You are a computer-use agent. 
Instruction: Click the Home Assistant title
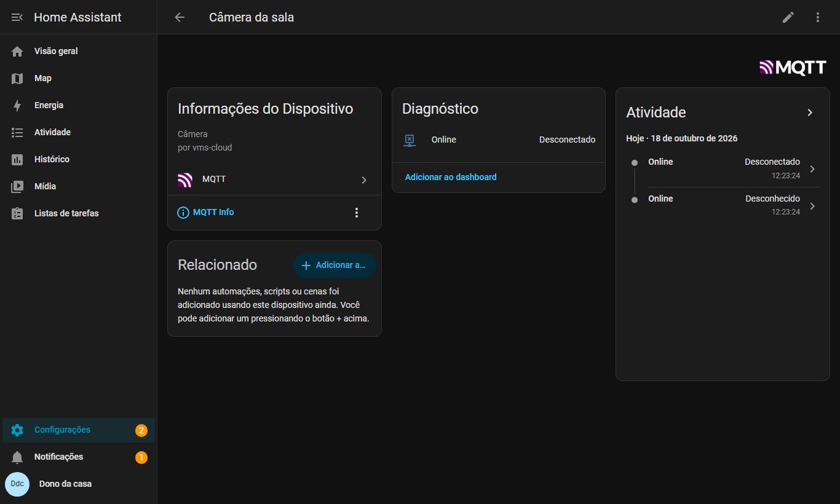coord(77,17)
